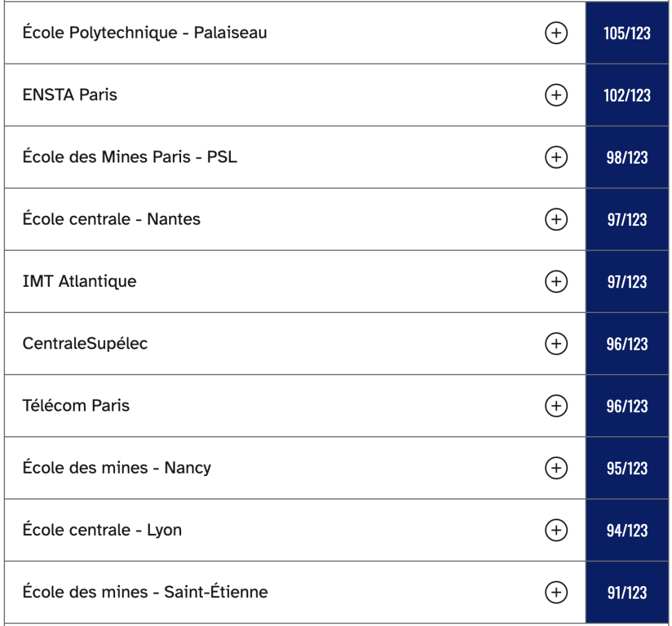Click the CentraleSupélec school name

click(85, 343)
